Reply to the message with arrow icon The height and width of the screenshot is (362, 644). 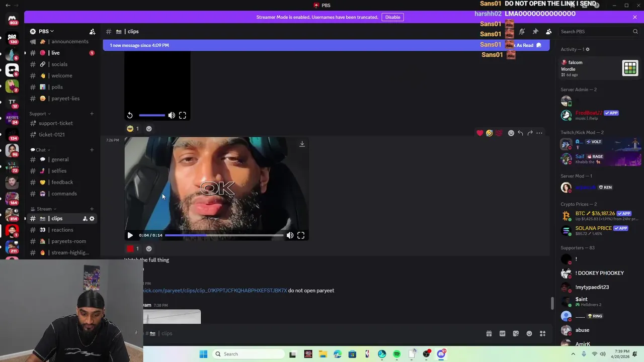[520, 133]
